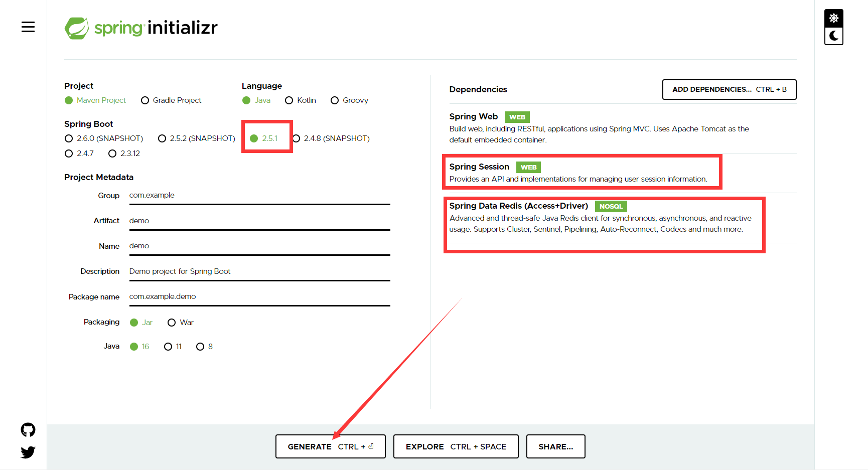
Task: Select the Spring Web dependency entry
Action: [623, 128]
